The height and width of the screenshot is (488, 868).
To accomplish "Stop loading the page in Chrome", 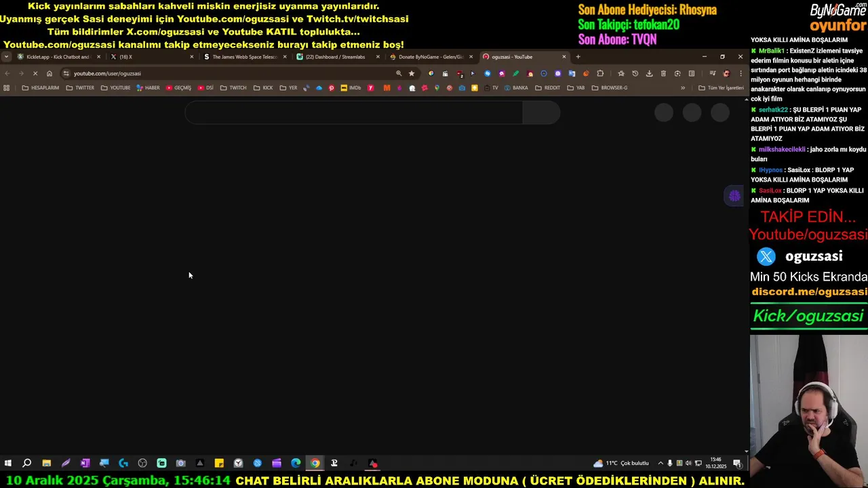I will pos(35,73).
